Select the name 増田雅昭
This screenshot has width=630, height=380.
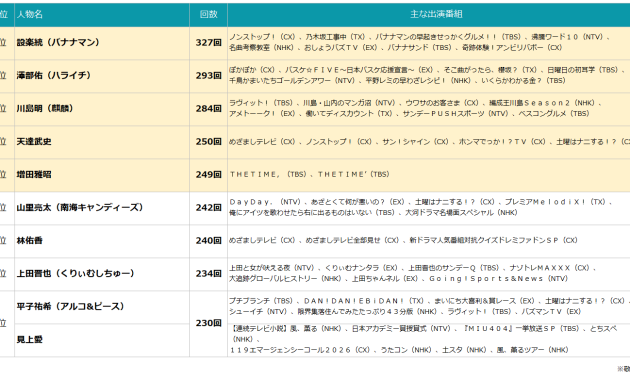point(34,174)
